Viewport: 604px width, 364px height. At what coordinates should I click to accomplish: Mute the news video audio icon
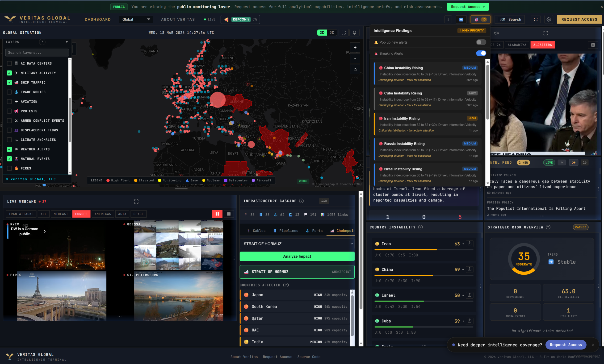pyautogui.click(x=496, y=33)
